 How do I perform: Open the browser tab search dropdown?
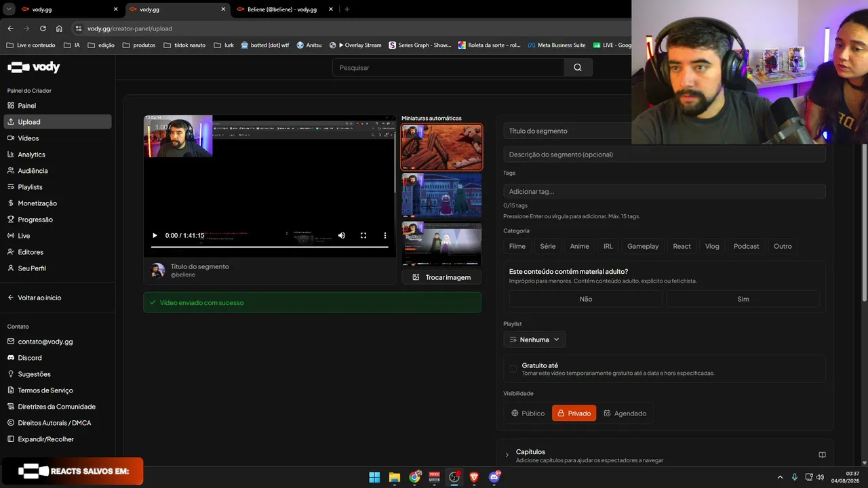9,9
